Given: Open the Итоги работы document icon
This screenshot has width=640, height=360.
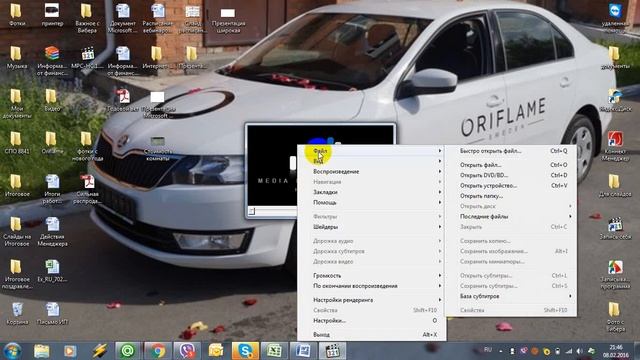Looking at the screenshot, I should click(x=52, y=189).
